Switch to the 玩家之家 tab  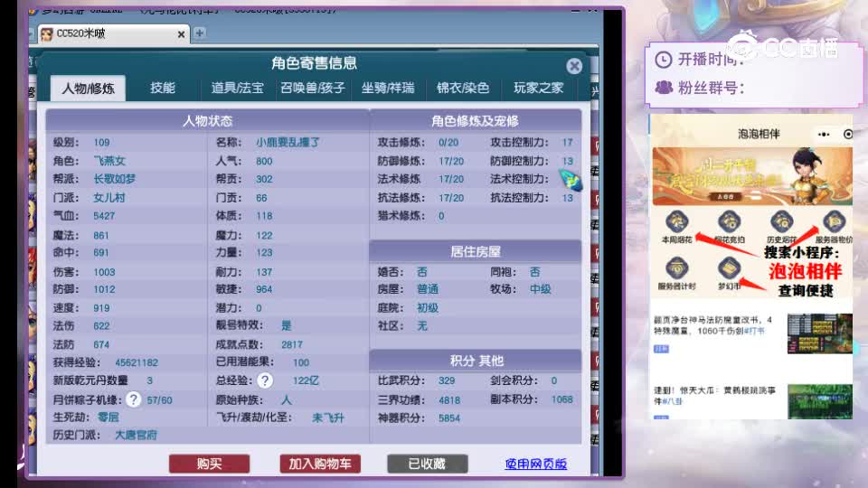(538, 88)
